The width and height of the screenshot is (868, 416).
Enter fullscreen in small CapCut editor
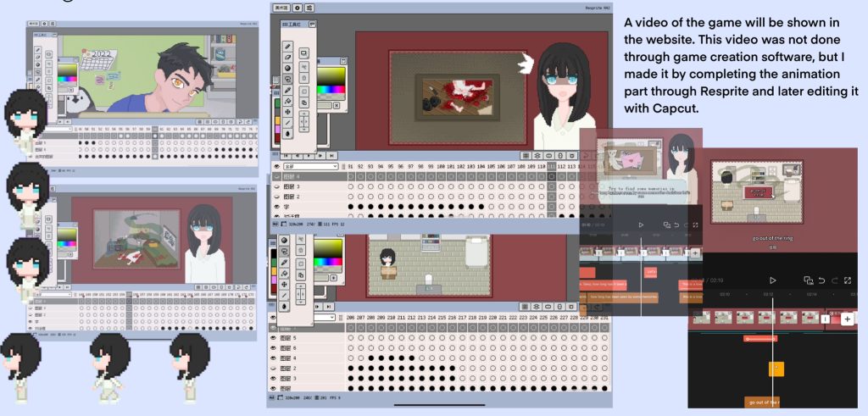click(x=695, y=225)
